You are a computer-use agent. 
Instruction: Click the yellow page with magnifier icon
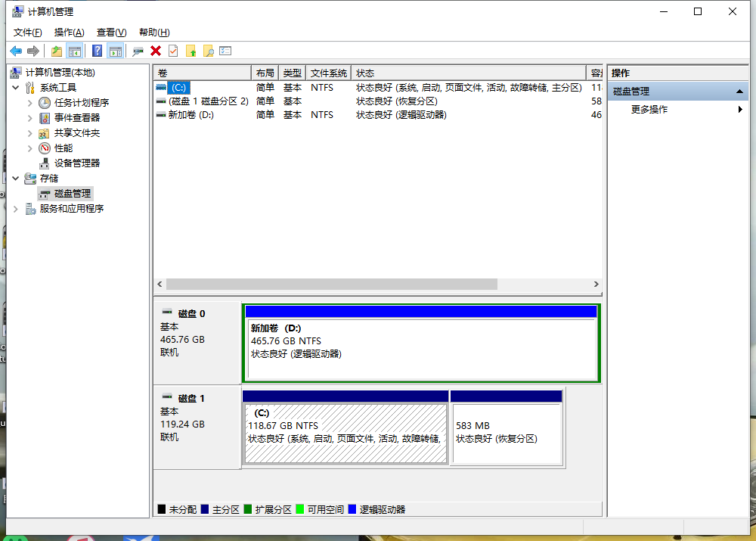point(208,51)
